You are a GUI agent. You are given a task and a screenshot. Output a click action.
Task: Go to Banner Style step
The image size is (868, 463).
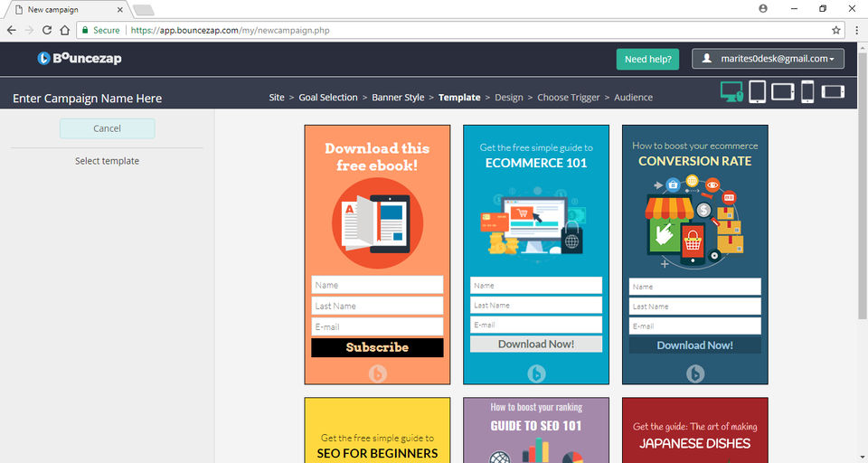point(398,98)
